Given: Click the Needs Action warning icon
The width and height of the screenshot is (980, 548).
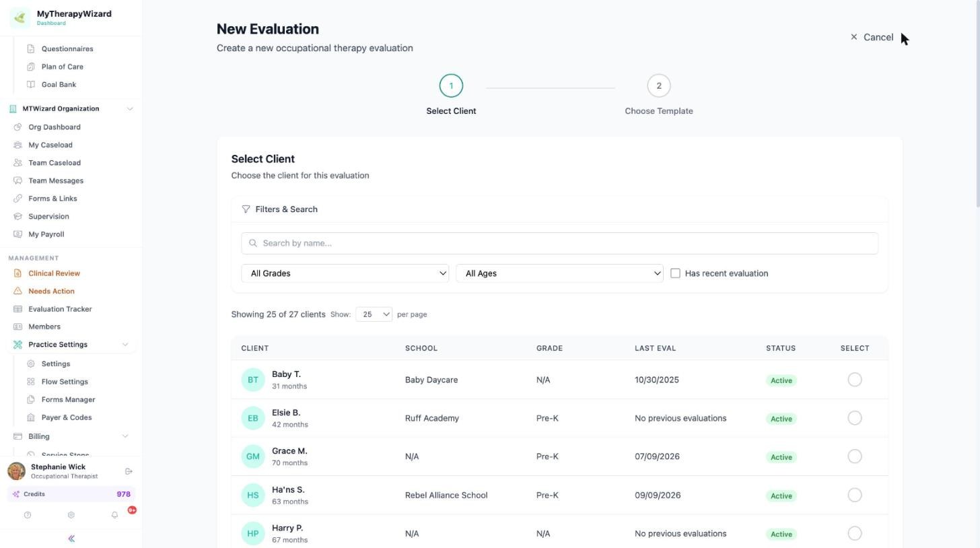Looking at the screenshot, I should pos(17,292).
